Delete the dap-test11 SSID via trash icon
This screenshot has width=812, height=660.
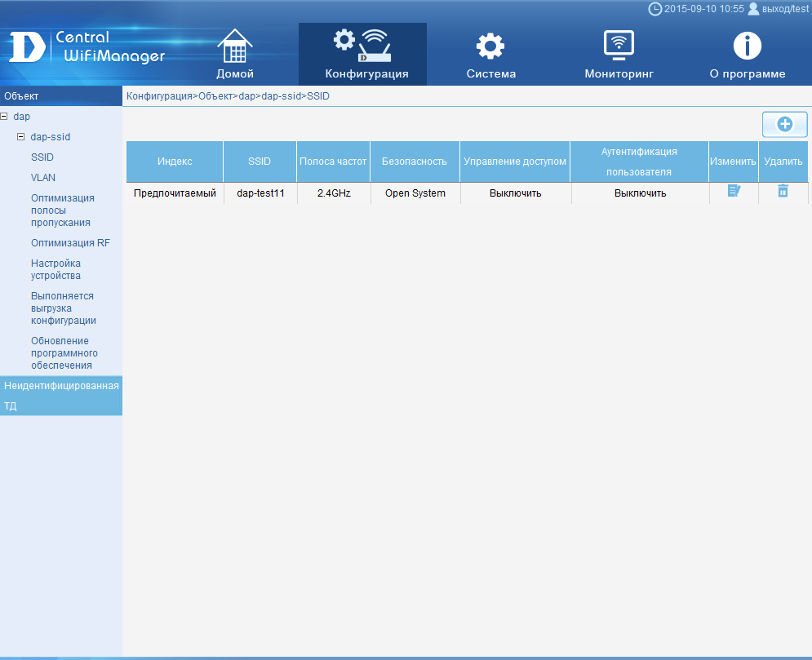(x=783, y=191)
